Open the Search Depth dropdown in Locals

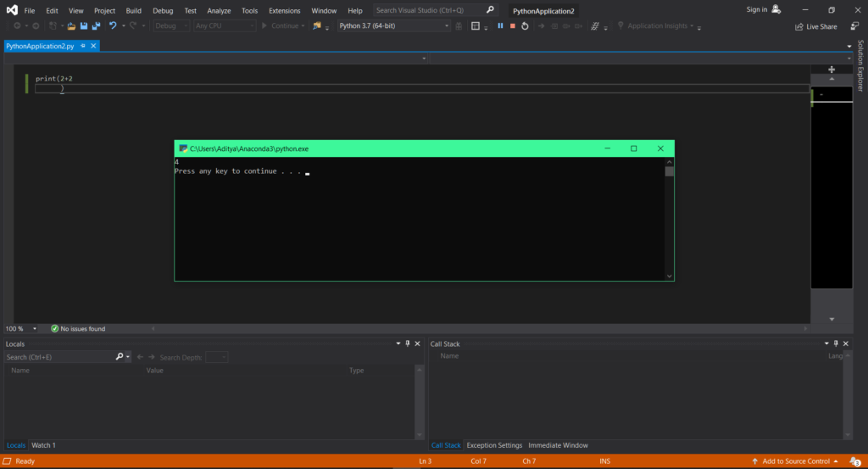click(216, 357)
